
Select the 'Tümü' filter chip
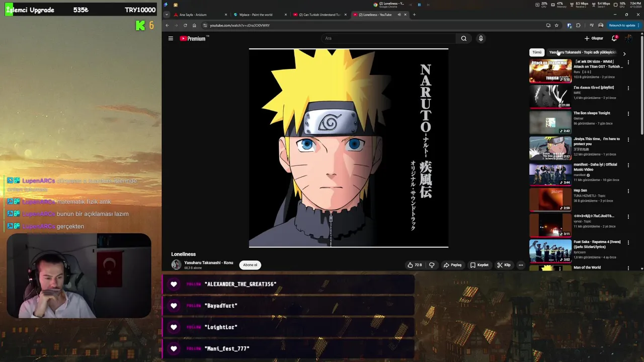click(537, 52)
